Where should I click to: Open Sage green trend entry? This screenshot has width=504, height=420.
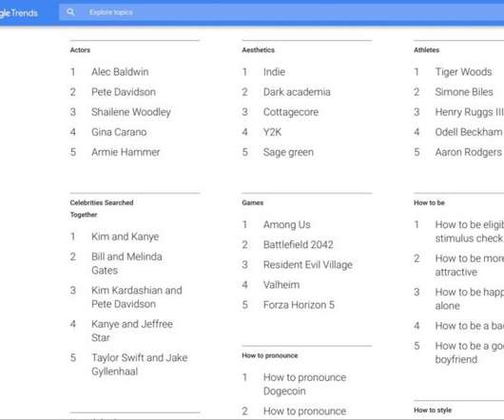coord(288,152)
